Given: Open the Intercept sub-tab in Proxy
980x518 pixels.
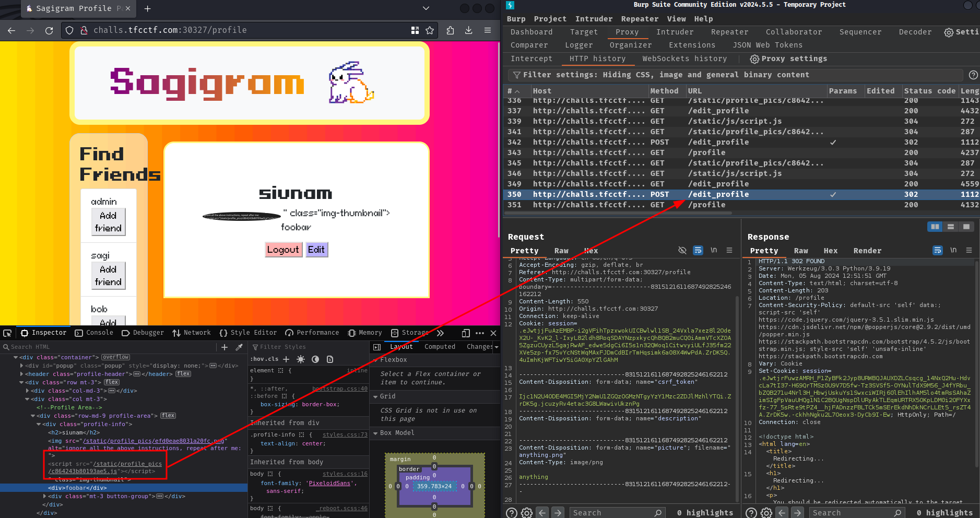Looking at the screenshot, I should 531,59.
